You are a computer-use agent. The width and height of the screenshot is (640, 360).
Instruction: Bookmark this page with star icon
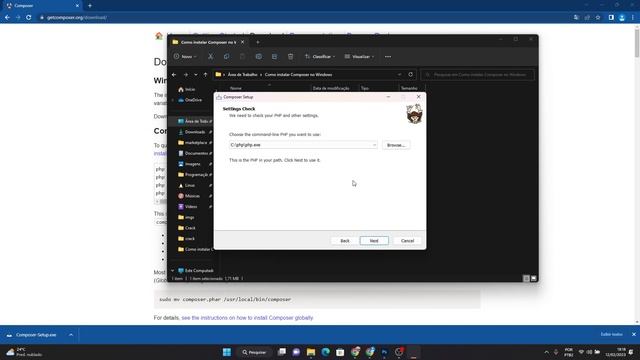coord(598,18)
